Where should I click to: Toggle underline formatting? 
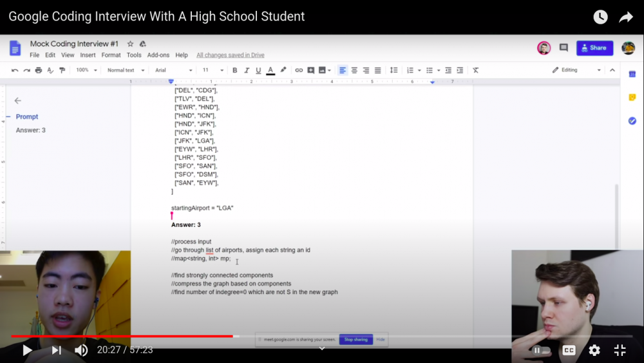coord(258,70)
